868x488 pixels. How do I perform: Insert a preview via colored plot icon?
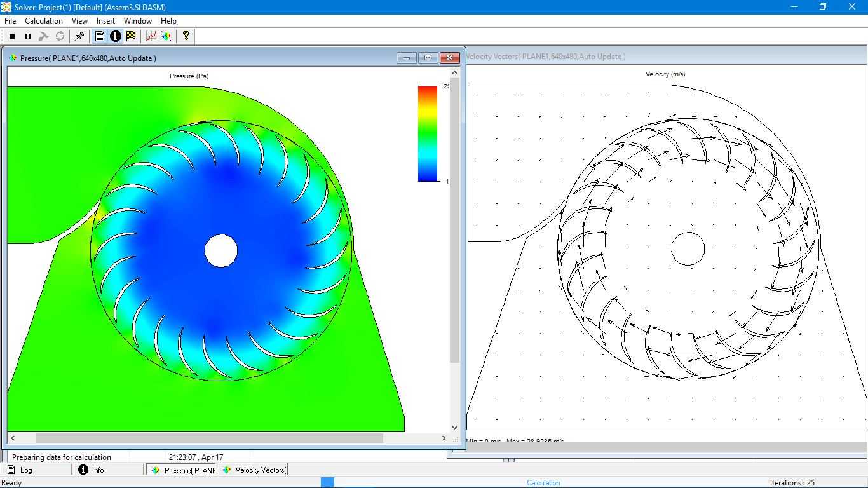(x=166, y=36)
